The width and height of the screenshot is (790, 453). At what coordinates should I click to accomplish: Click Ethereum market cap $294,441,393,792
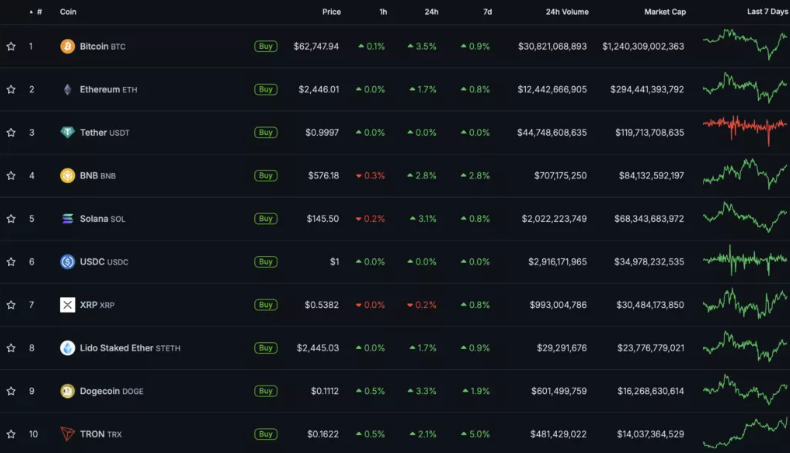[x=647, y=90]
